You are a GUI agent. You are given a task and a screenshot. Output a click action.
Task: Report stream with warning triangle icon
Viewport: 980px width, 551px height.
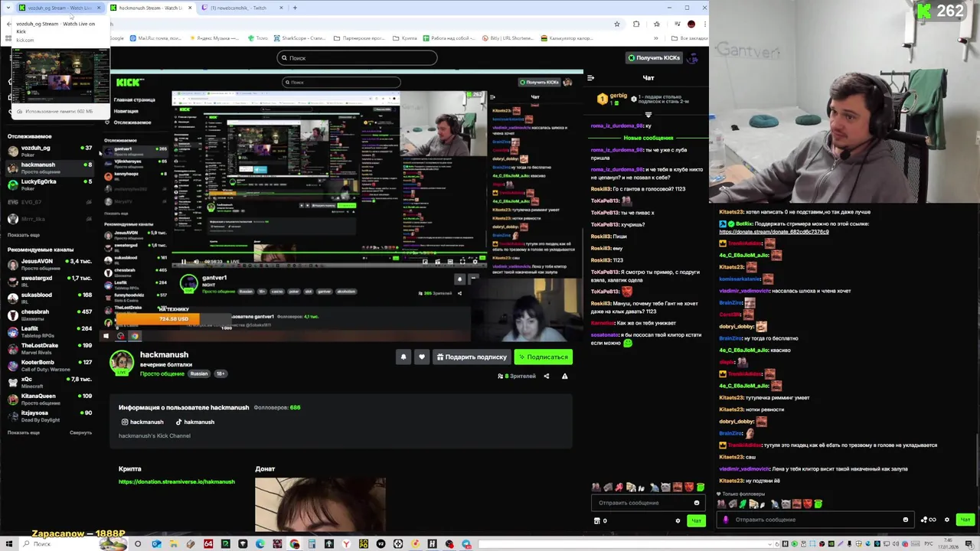point(564,376)
